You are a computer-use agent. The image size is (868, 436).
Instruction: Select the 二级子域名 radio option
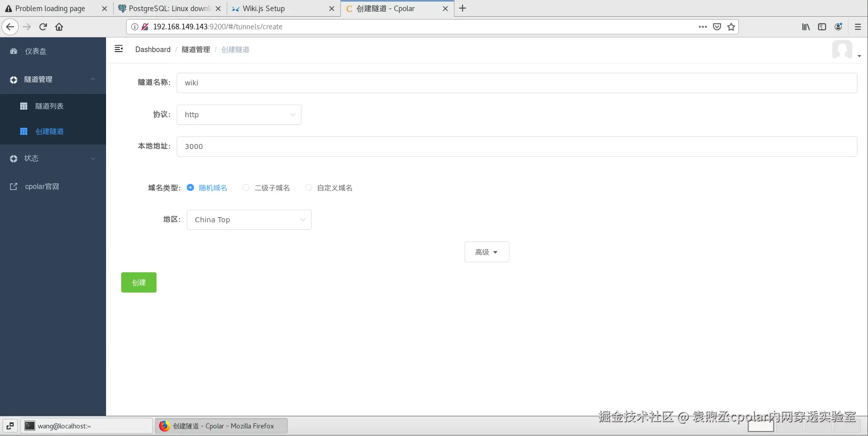(246, 187)
